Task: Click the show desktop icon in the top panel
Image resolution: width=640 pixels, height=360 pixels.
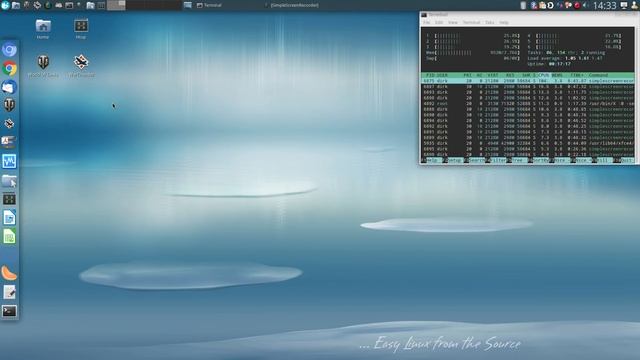Action: 187,5
